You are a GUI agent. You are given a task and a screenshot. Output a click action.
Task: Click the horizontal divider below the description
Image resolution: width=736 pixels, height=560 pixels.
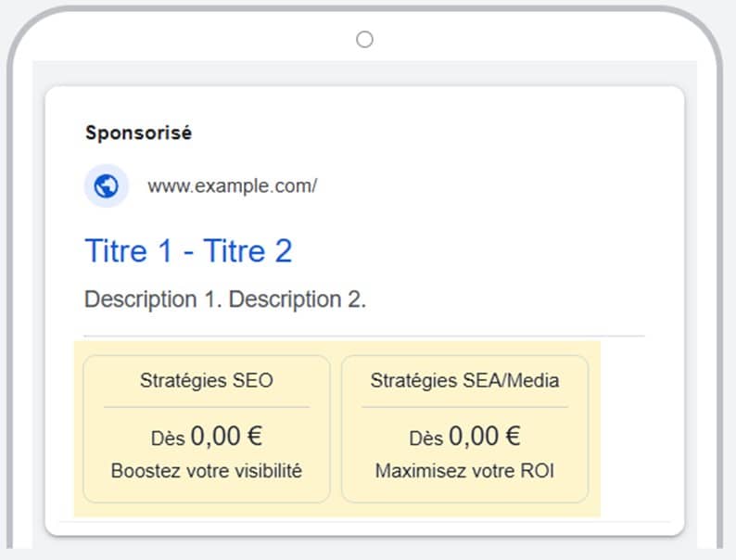point(364,337)
